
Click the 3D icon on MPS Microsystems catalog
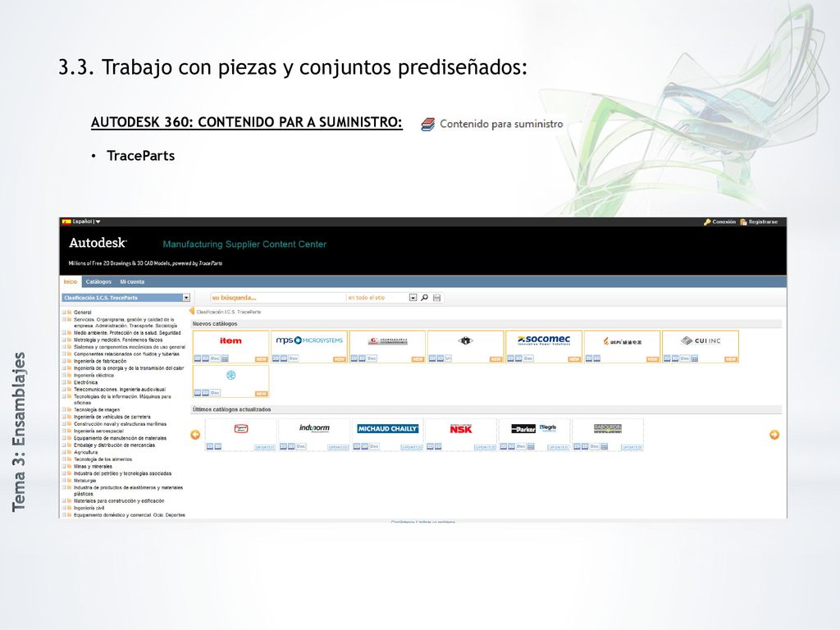tap(283, 358)
